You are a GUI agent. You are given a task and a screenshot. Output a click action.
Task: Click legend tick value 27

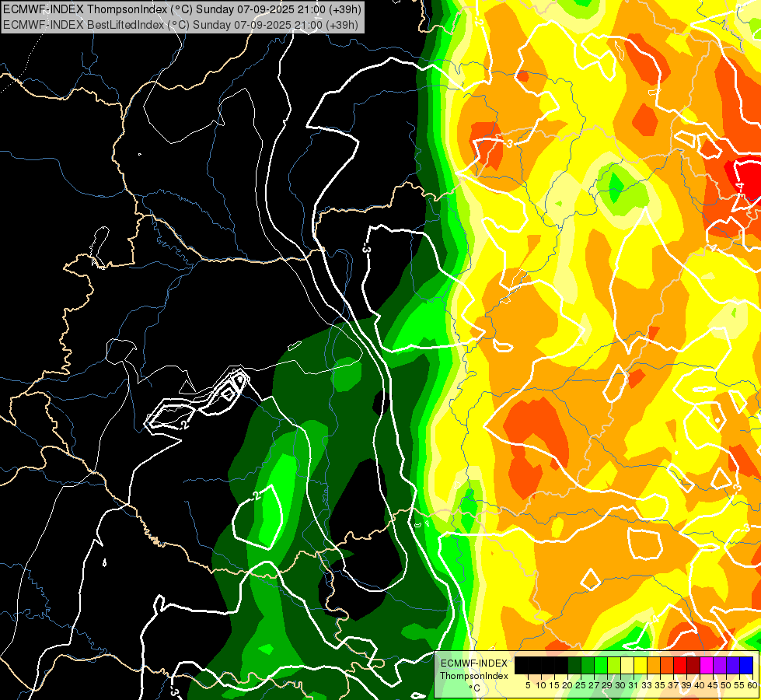click(594, 685)
